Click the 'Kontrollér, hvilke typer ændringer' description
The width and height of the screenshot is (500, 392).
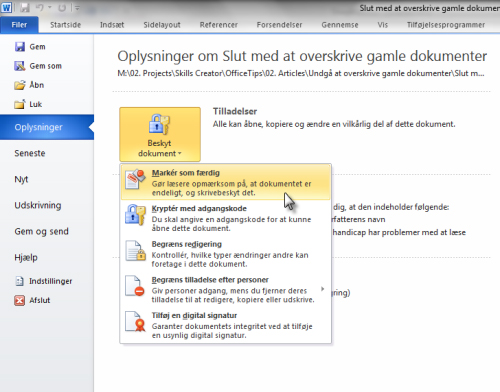click(x=230, y=259)
